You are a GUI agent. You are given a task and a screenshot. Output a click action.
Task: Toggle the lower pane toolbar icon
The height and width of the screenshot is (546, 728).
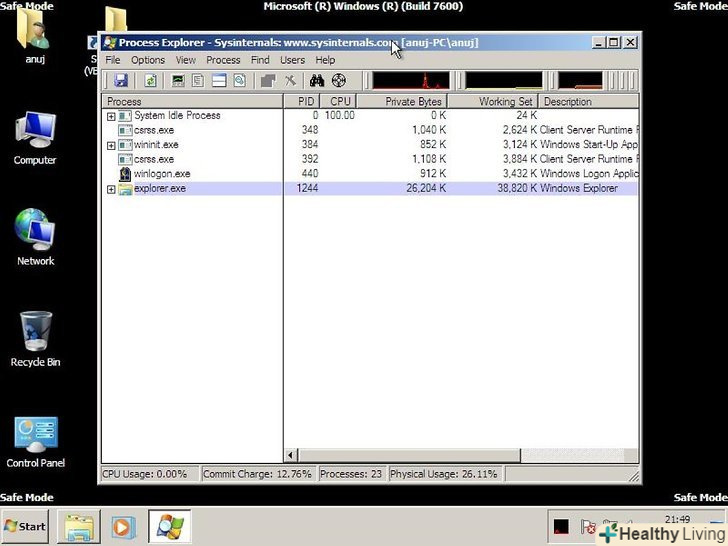tap(218, 80)
